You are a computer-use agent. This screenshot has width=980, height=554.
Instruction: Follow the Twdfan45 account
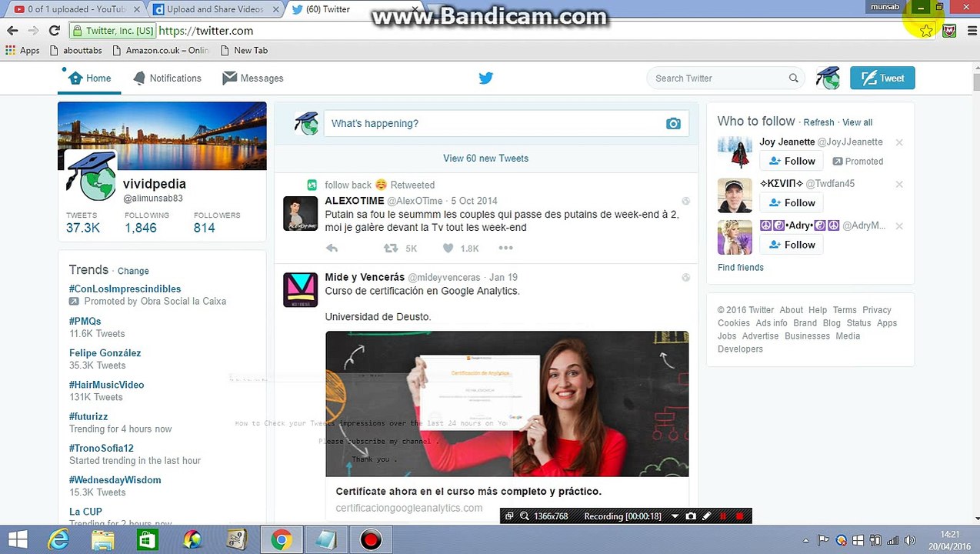pyautogui.click(x=792, y=202)
